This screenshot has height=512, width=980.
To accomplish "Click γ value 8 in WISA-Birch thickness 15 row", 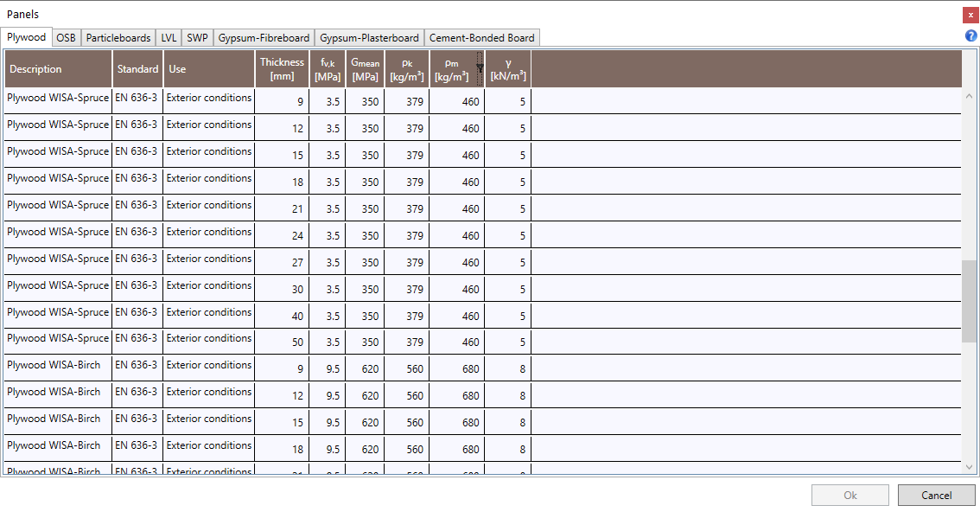I will (x=523, y=423).
